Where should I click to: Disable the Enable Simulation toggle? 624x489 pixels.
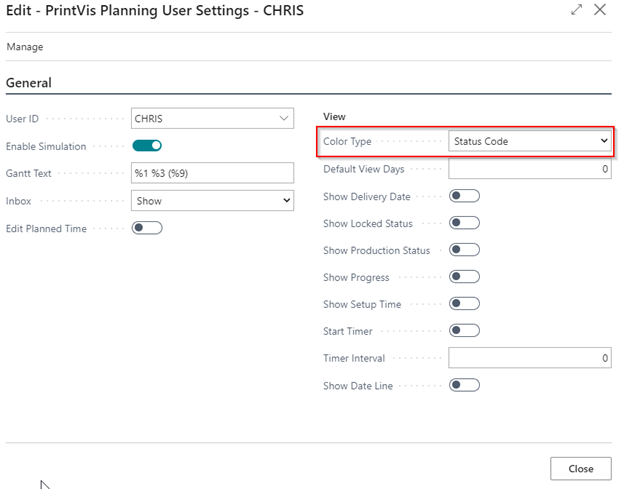(147, 146)
